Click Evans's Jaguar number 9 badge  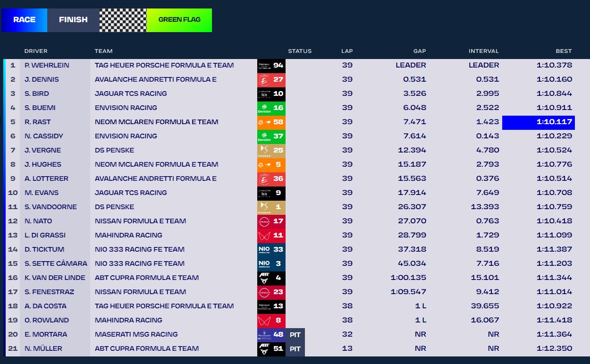(271, 193)
